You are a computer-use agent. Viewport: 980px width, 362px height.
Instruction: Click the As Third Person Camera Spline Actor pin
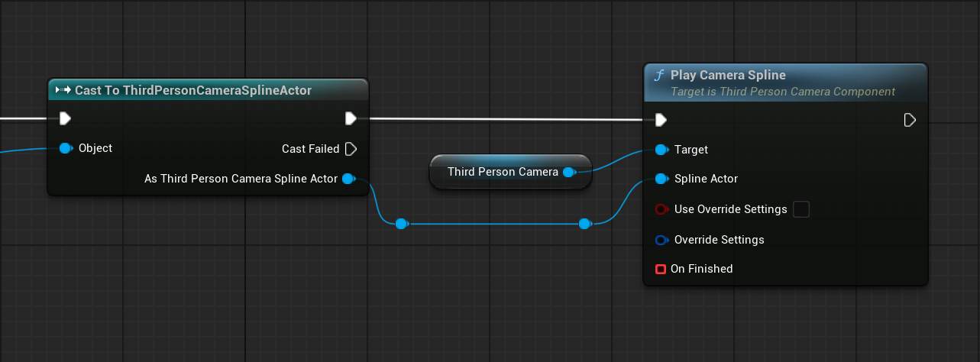tap(348, 179)
